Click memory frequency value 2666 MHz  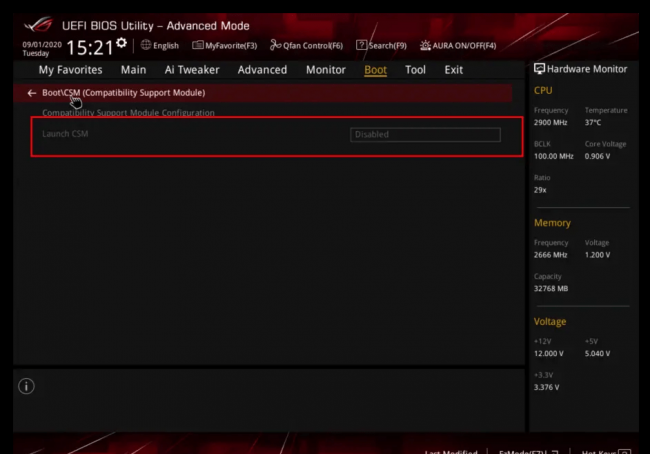(551, 255)
